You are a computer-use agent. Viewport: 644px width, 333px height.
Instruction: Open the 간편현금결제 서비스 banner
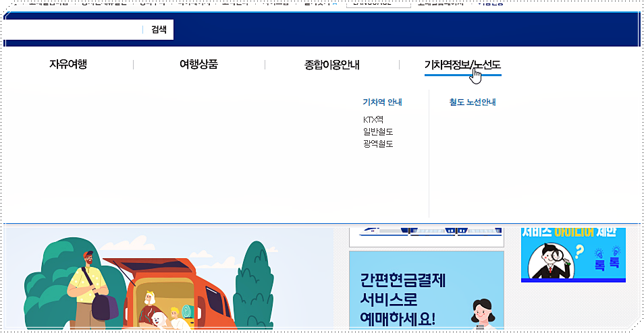point(427,290)
